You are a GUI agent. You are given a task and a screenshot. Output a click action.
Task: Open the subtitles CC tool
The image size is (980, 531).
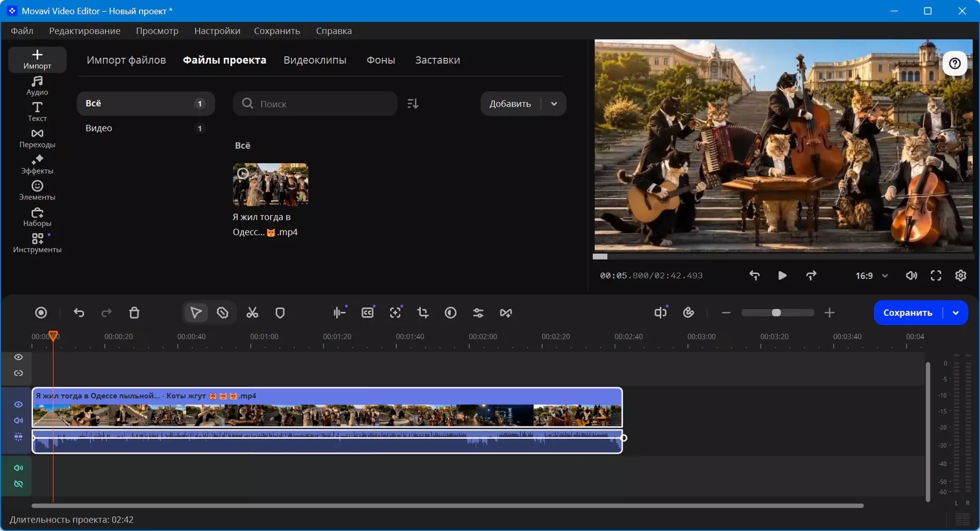tap(368, 313)
